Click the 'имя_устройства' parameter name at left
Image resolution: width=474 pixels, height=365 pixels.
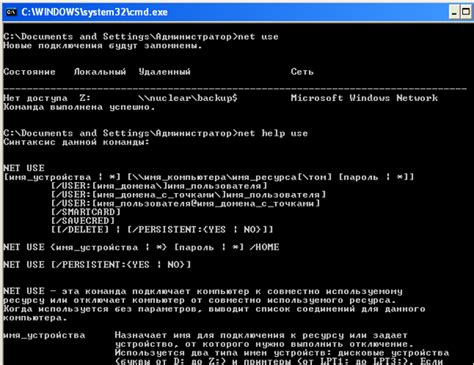tap(44, 335)
